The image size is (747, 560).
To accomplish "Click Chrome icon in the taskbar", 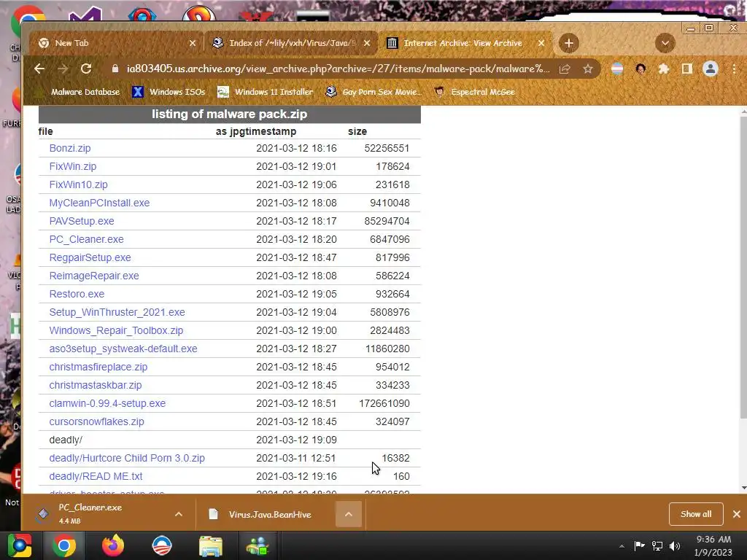I will [x=64, y=545].
